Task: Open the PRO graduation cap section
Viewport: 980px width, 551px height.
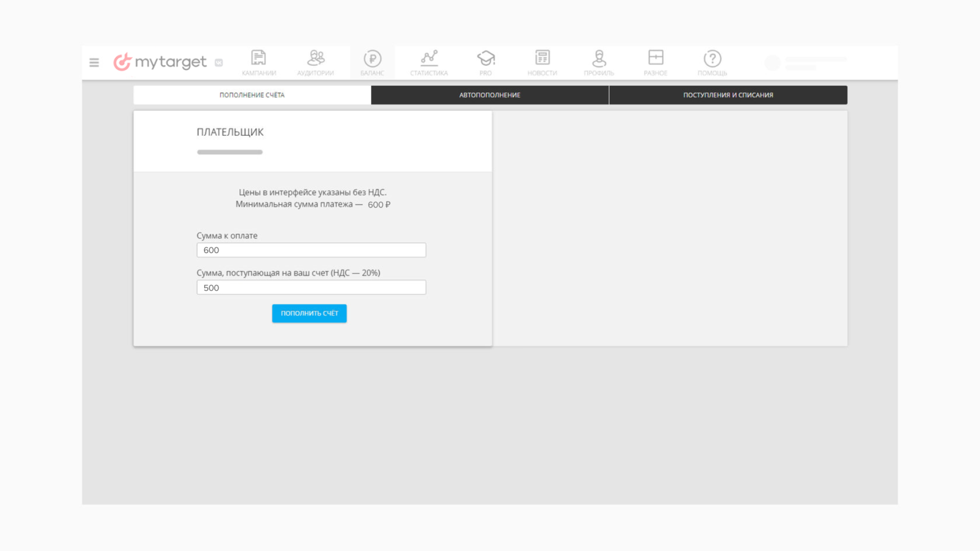Action: click(x=485, y=62)
